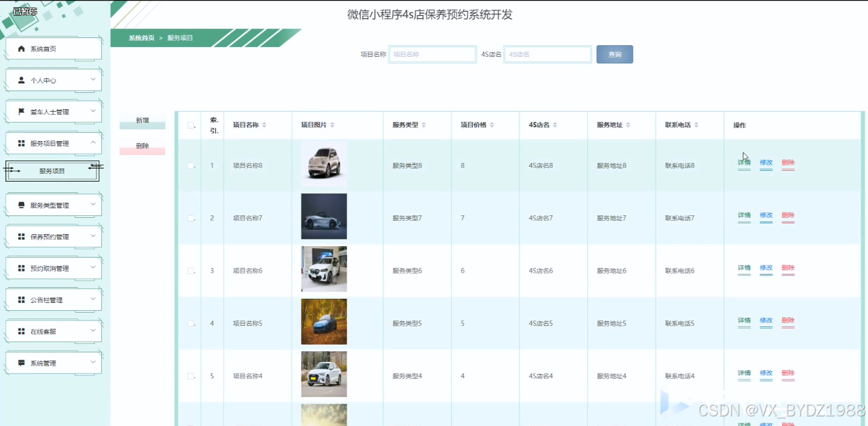Screen dimensions: 868x426
Task: Click the grid icon for 预约取消管理
Action: pyautogui.click(x=22, y=269)
